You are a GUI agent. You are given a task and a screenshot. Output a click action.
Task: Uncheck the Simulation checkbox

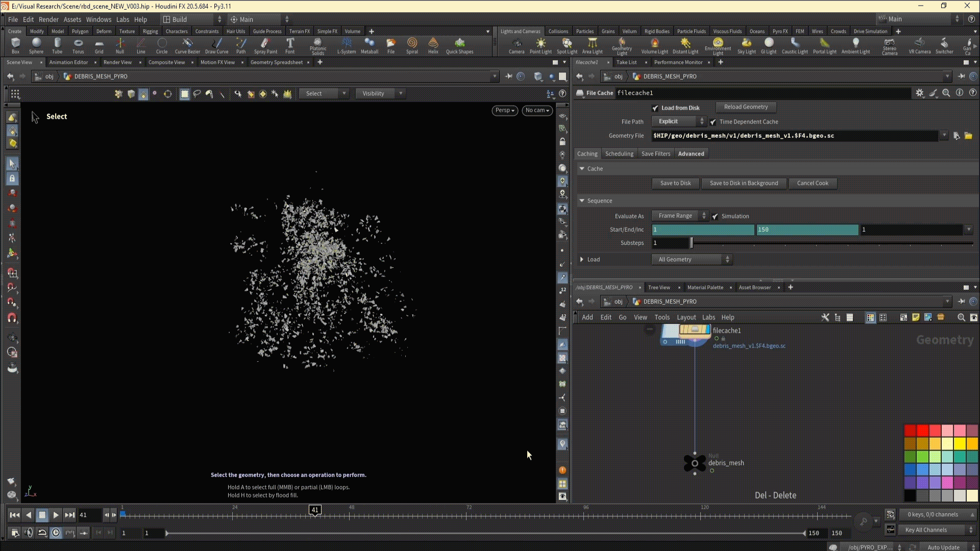pos(715,216)
